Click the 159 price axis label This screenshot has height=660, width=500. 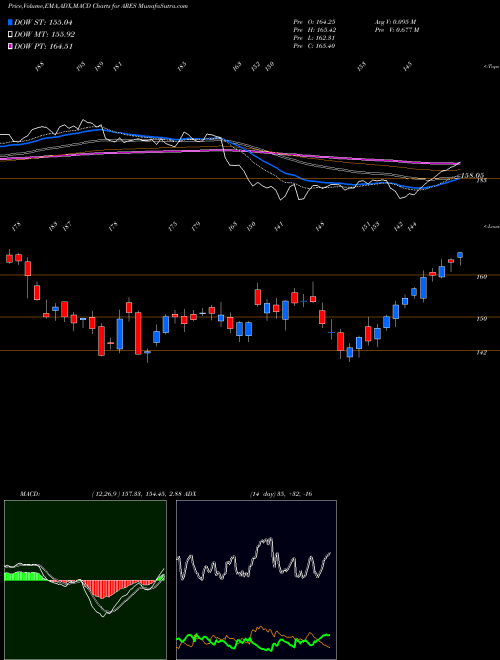pyautogui.click(x=482, y=319)
